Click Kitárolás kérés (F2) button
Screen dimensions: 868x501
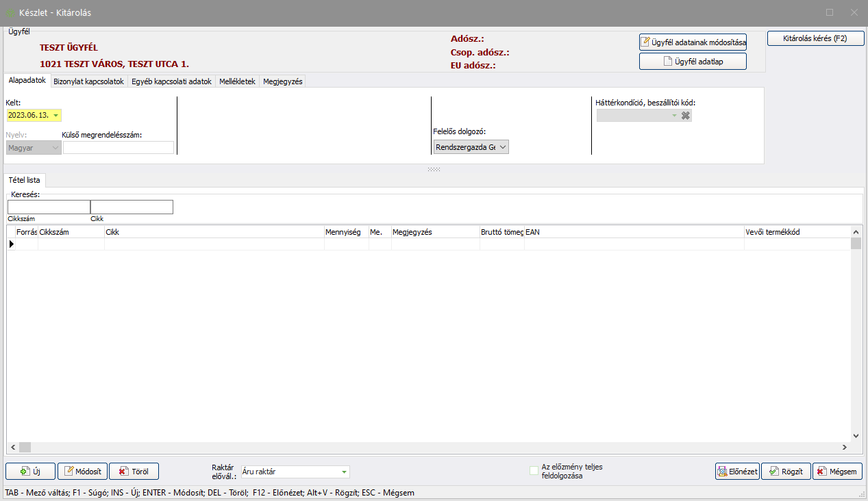point(815,39)
